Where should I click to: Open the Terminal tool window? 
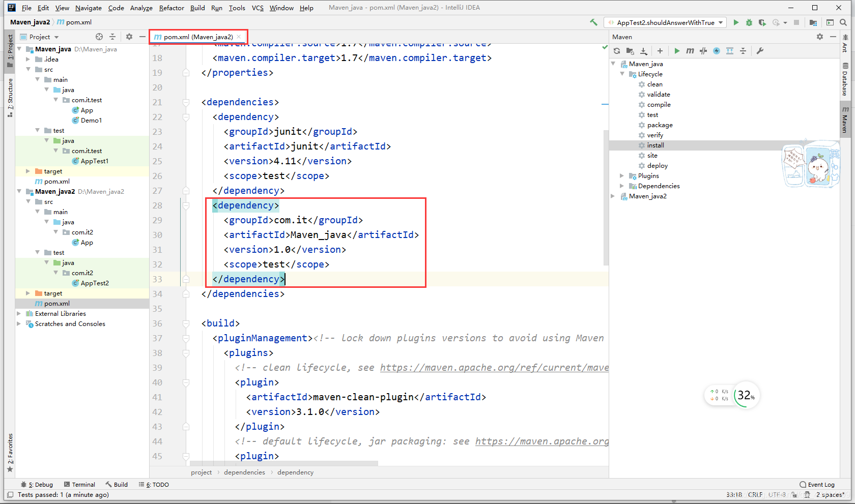80,485
